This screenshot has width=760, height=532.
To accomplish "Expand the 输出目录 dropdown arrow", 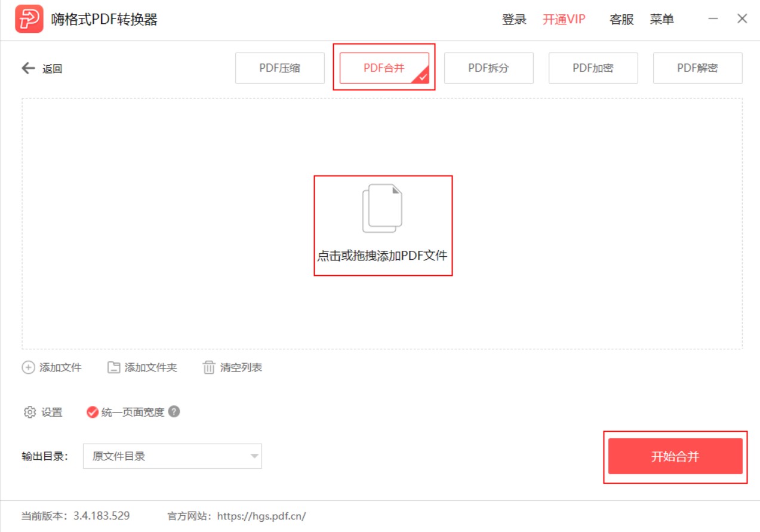I will [254, 456].
